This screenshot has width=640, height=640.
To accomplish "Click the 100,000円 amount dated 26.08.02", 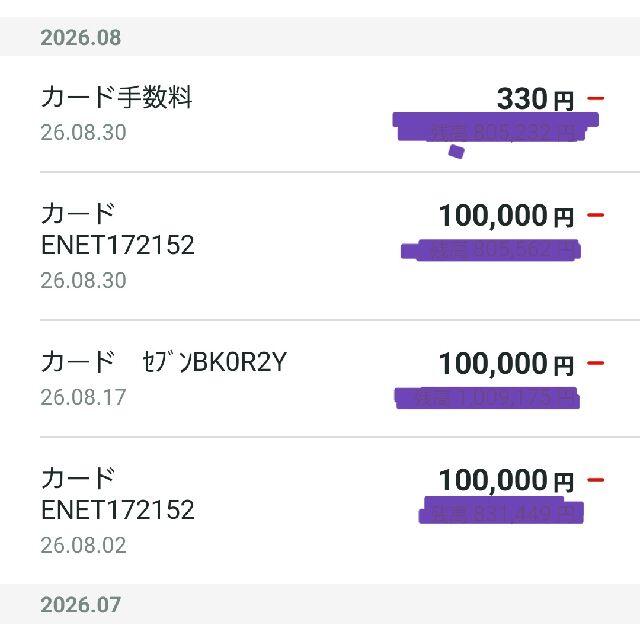I will [x=506, y=480].
